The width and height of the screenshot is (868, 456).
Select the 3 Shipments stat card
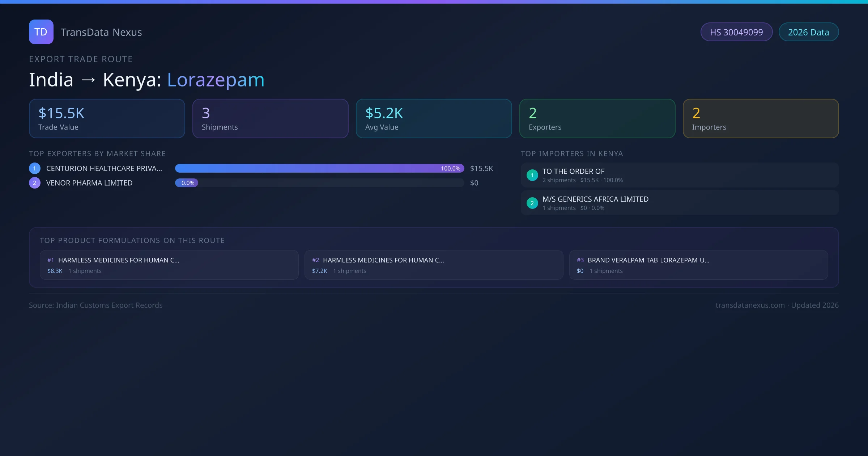point(270,119)
